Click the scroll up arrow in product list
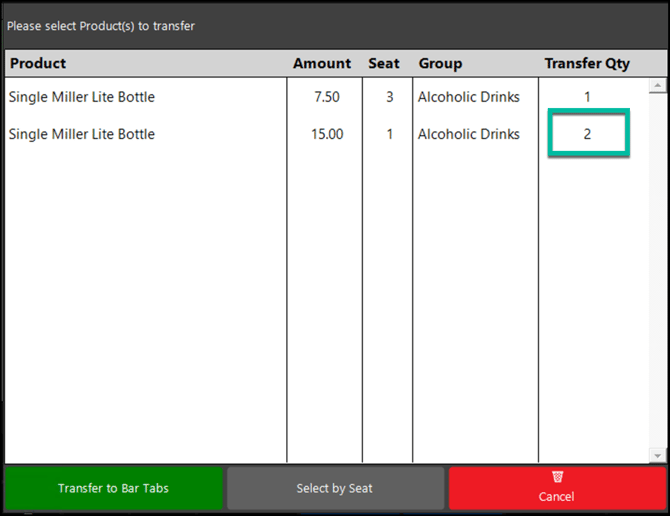 (x=658, y=85)
